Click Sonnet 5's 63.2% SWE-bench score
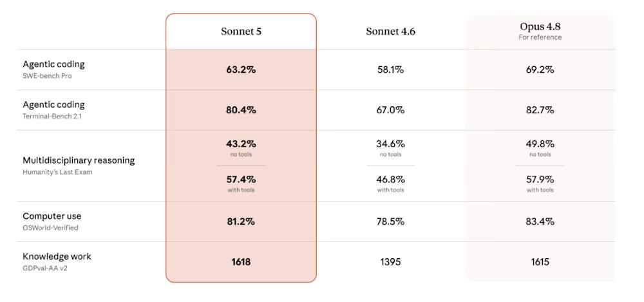This screenshot has width=644, height=302. [x=241, y=70]
